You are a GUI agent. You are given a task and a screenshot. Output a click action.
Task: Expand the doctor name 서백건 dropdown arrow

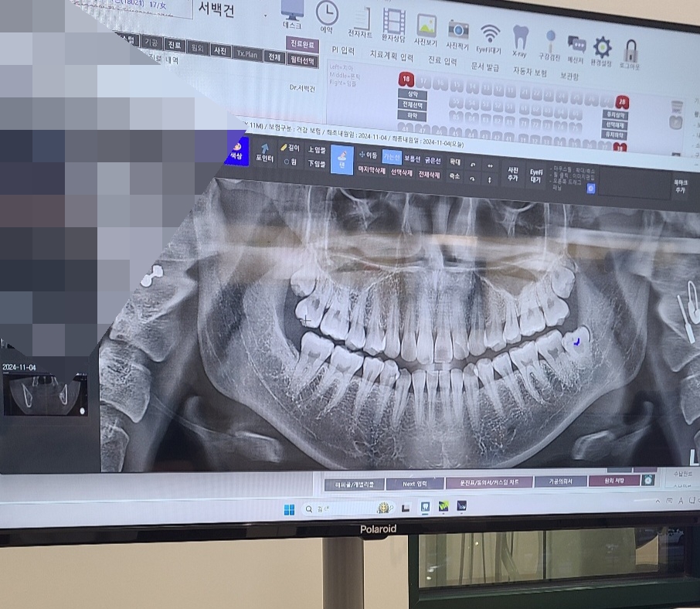pos(265,16)
